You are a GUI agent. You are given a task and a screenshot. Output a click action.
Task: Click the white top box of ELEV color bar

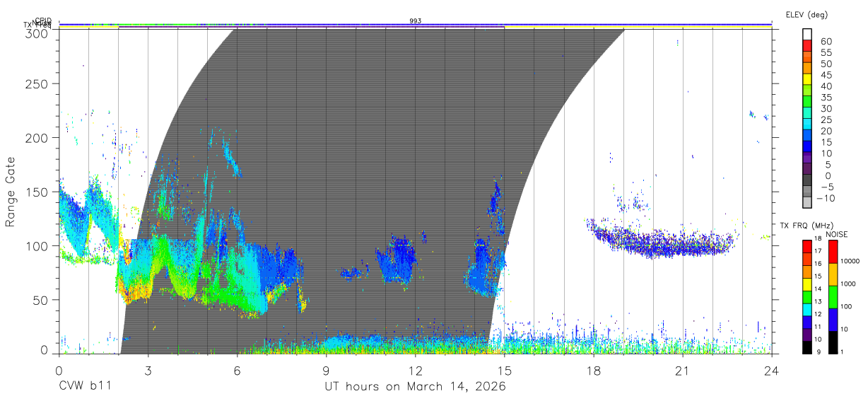tap(808, 35)
